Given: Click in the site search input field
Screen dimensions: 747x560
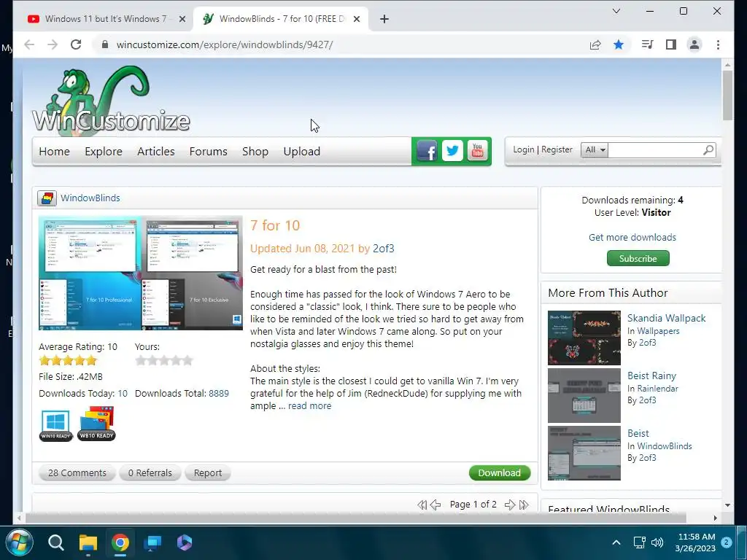Looking at the screenshot, I should click(x=654, y=150).
